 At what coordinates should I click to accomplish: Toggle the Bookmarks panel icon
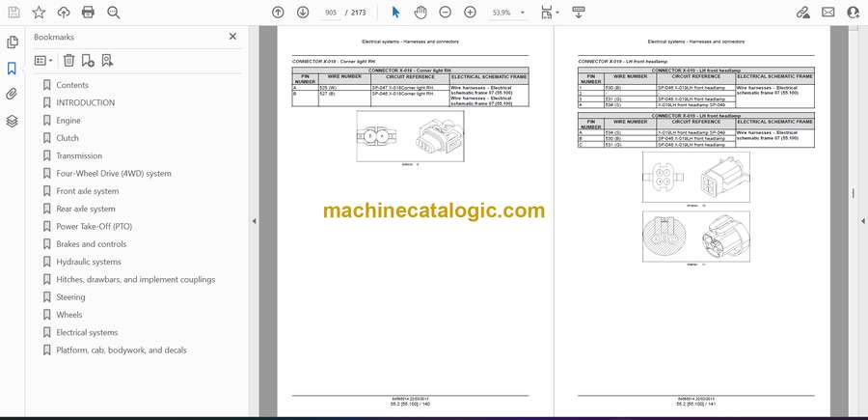coord(12,69)
